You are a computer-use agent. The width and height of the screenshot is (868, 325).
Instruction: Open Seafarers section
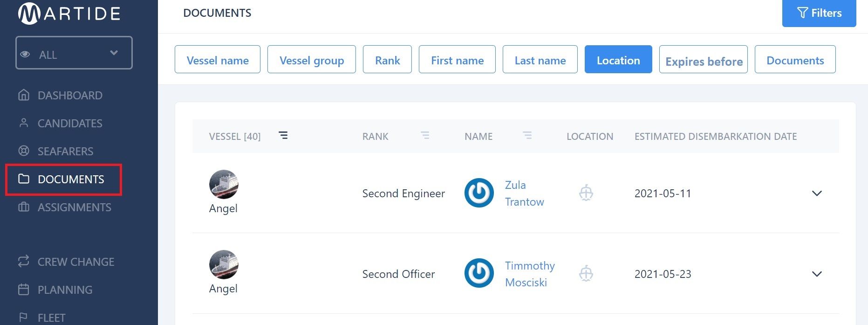65,152
